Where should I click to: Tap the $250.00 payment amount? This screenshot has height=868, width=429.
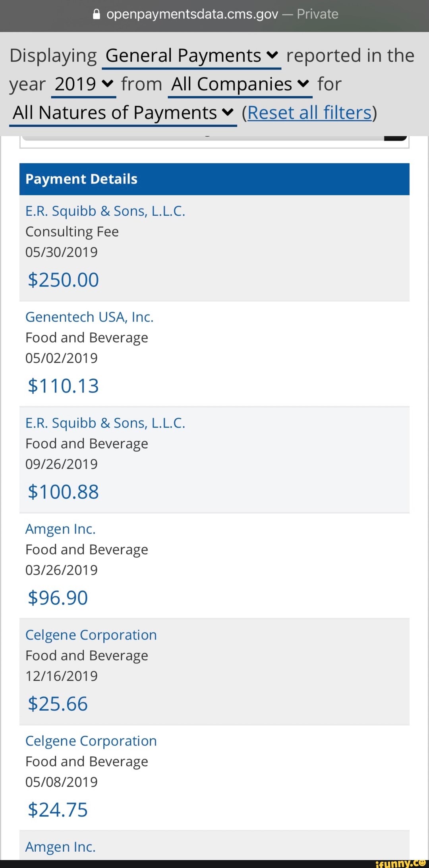(x=63, y=280)
